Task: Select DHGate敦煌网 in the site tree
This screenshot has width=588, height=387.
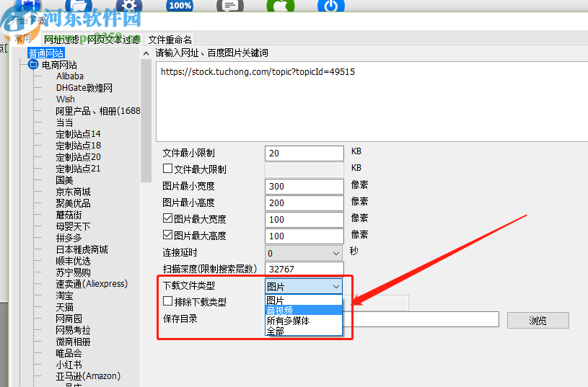Action: pyautogui.click(x=84, y=88)
